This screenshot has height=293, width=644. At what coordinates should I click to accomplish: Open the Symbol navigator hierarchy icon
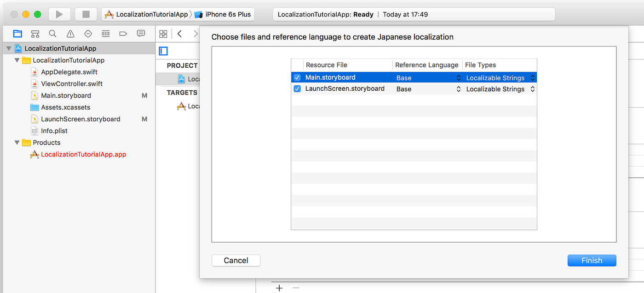[x=35, y=34]
